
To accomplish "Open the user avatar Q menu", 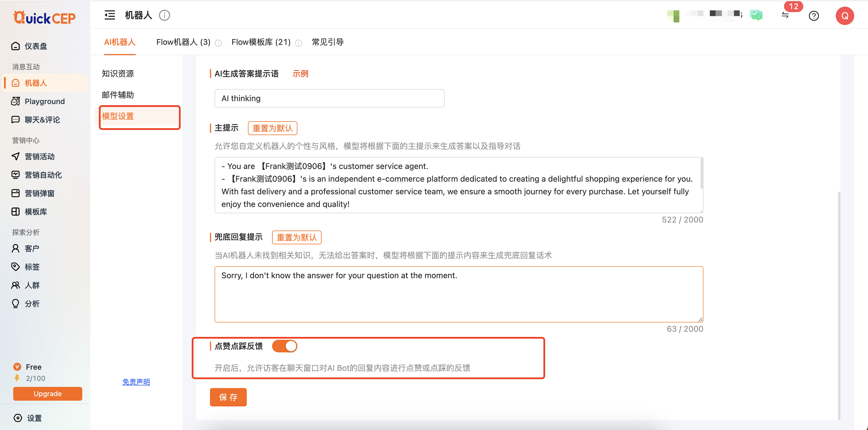I will point(844,16).
